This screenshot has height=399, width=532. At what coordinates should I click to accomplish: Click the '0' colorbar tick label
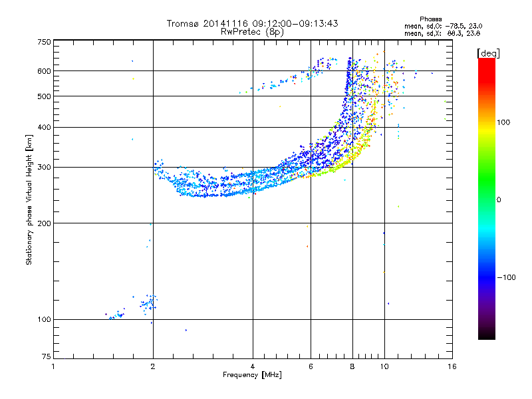click(x=499, y=200)
